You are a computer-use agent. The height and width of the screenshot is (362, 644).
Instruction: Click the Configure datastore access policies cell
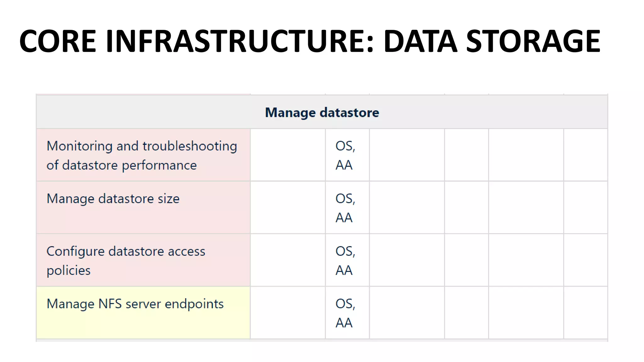pos(126,260)
